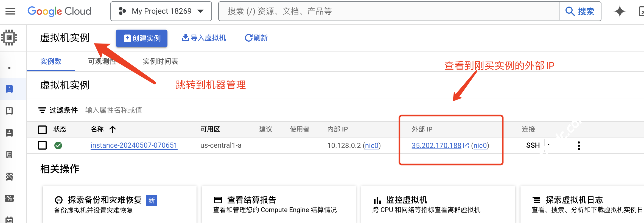Click the sort arrow beside 名称
The width and height of the screenshot is (644, 223).
[113, 129]
